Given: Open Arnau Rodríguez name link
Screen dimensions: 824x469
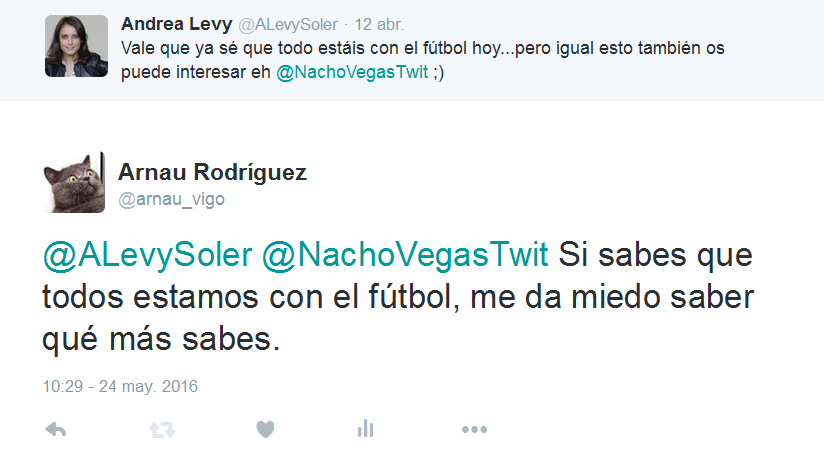Looking at the screenshot, I should tap(212, 172).
